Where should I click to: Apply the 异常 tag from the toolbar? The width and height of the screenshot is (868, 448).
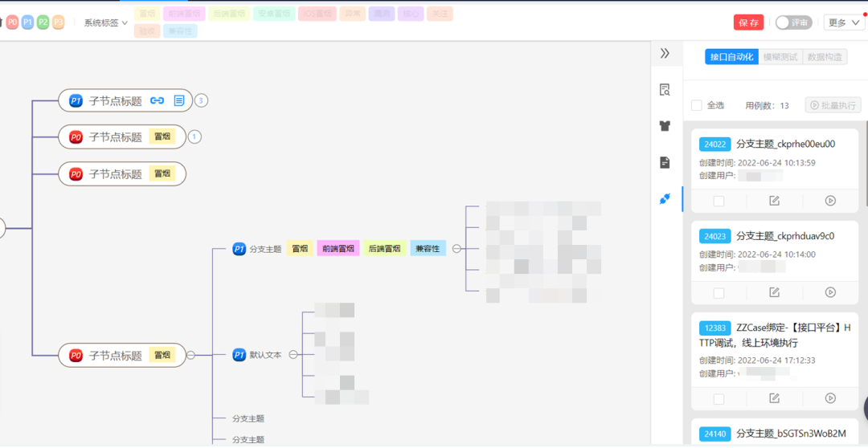[x=353, y=14]
